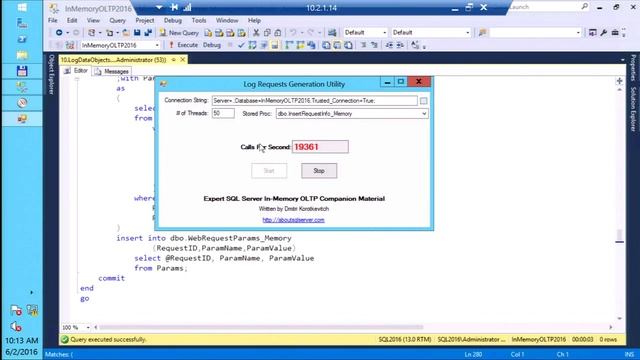Click the Parse checkmark icon

coord(241,45)
